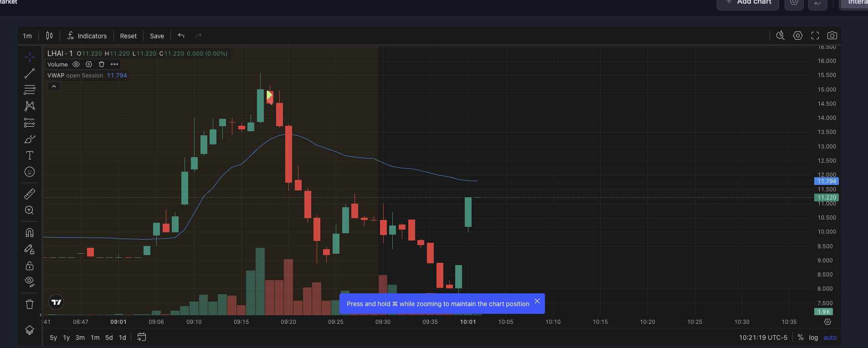Take a chart snapshot with camera icon
This screenshot has width=868, height=348.
pyautogui.click(x=832, y=36)
